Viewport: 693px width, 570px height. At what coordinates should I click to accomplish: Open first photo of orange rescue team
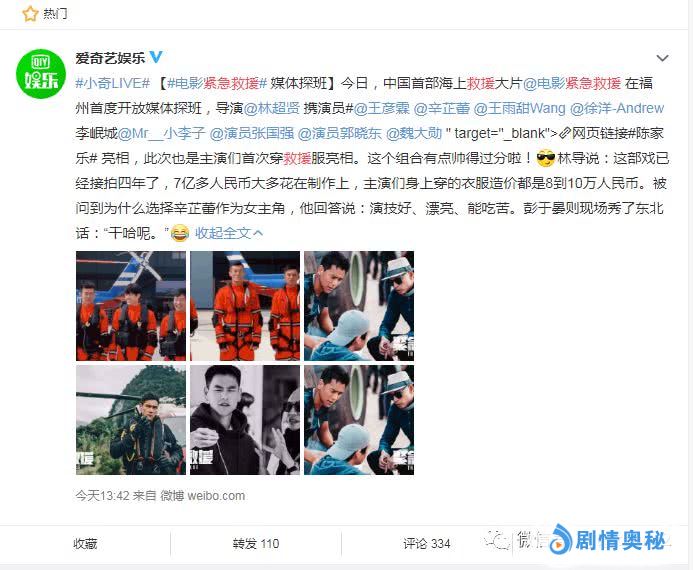(x=131, y=306)
